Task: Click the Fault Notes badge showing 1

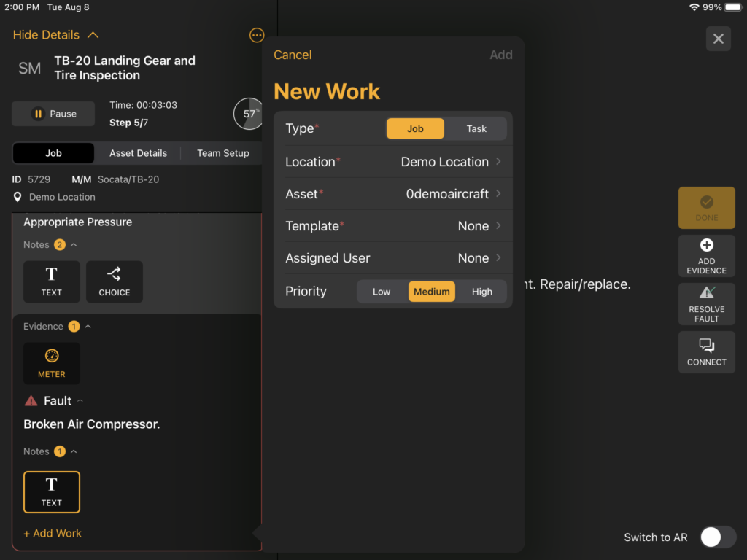Action: 60,451
